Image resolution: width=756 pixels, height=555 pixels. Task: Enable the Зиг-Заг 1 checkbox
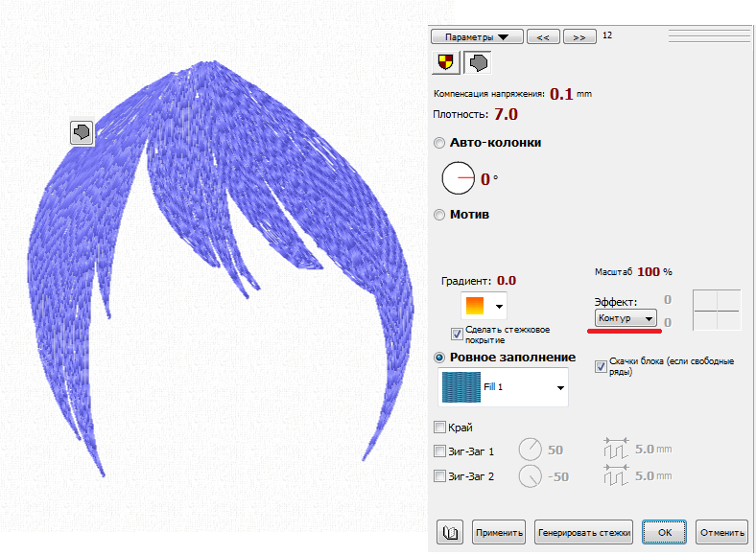pos(439,451)
